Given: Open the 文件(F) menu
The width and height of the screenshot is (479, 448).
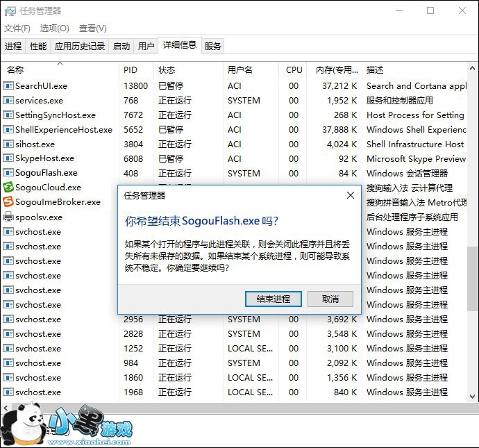Looking at the screenshot, I should pyautogui.click(x=17, y=28).
